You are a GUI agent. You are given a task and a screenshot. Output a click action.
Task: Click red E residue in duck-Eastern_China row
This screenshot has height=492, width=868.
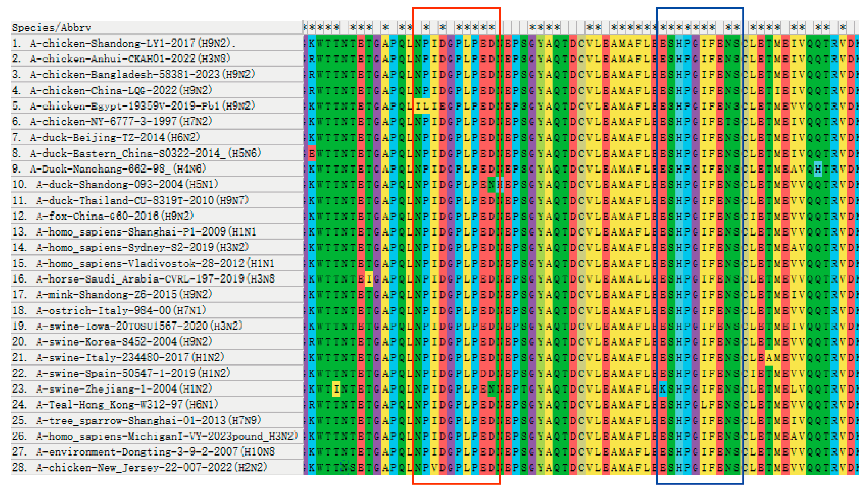[312, 154]
